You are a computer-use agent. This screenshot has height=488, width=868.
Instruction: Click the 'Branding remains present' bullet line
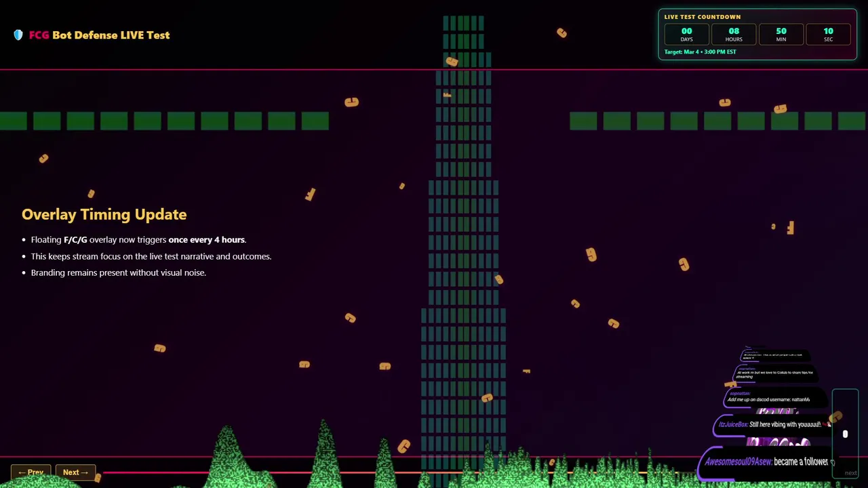point(118,272)
